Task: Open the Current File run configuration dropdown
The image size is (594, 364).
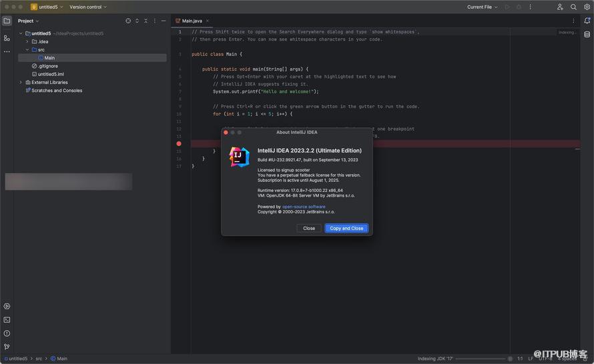Action: 482,7
